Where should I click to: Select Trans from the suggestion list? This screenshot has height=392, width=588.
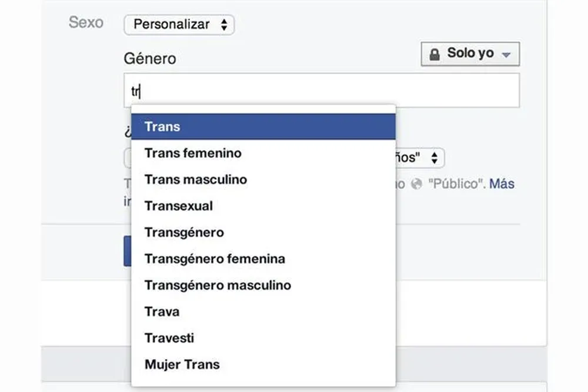coord(263,126)
